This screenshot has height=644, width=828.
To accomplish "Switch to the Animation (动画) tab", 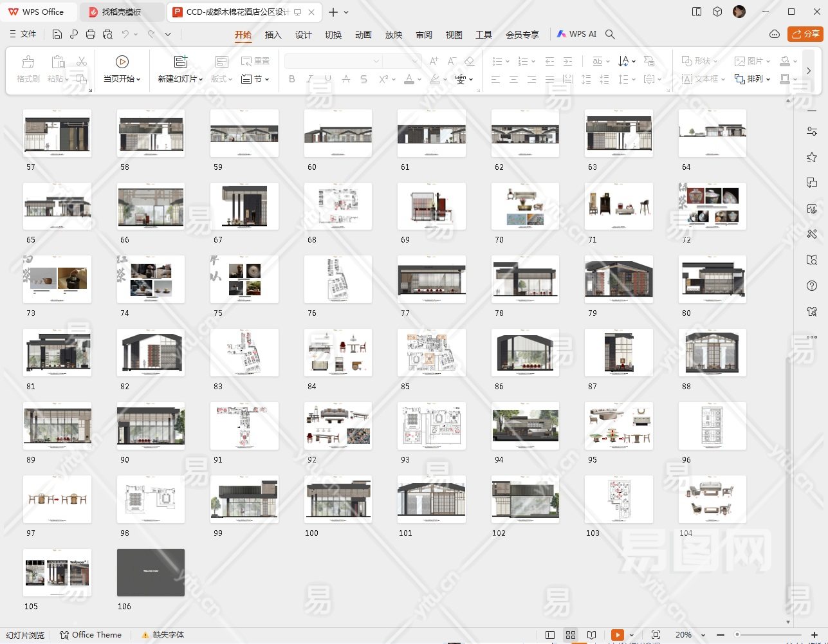I will tap(363, 35).
